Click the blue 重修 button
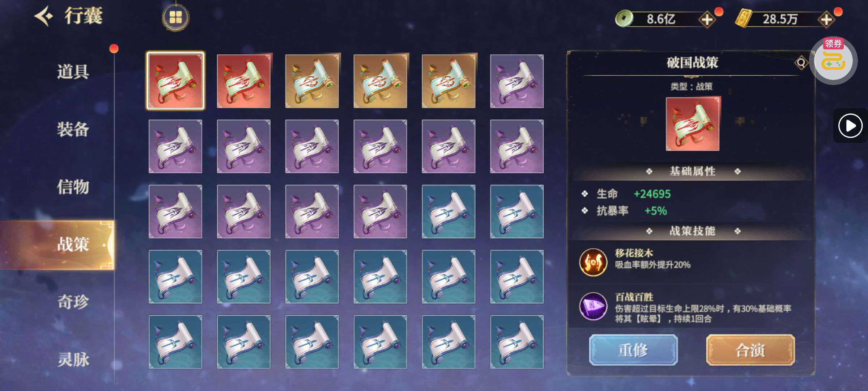The height and width of the screenshot is (391, 868). point(633,350)
